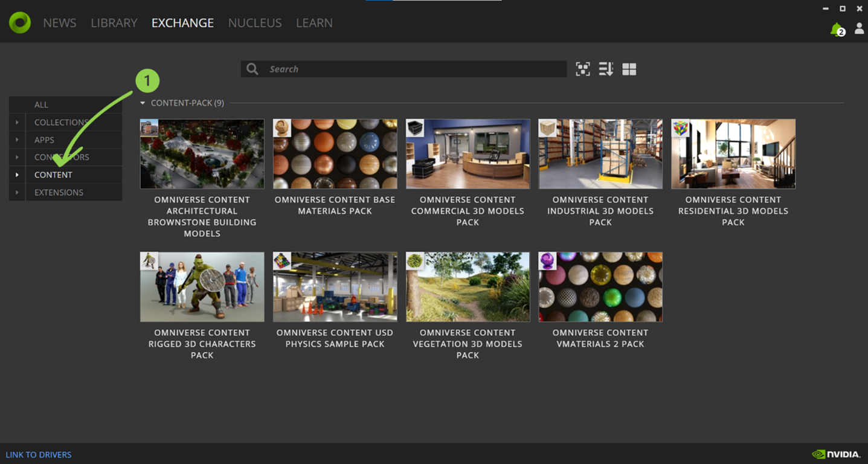Click into the Search field

pos(403,69)
